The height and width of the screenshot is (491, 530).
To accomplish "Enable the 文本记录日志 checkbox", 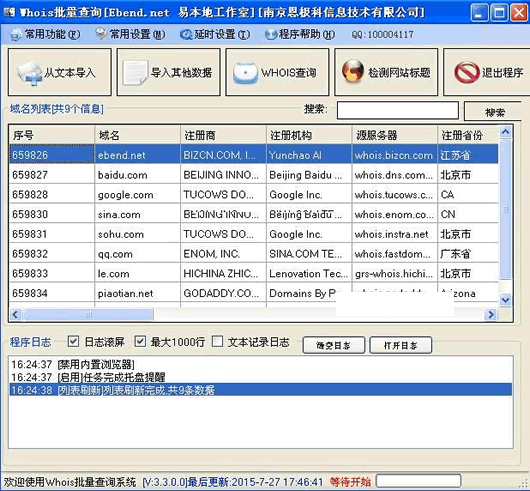I will (x=217, y=341).
